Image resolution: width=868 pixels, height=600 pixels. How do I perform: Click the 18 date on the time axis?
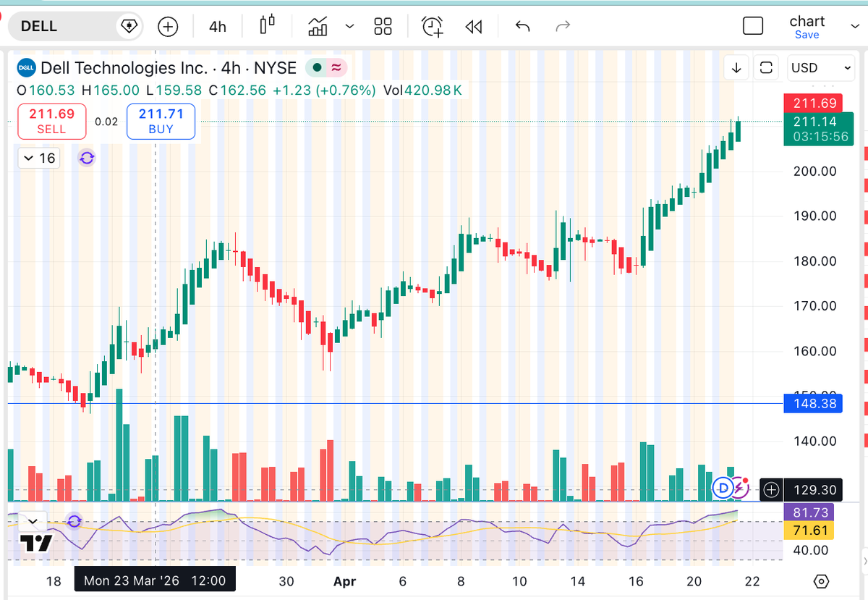(x=54, y=581)
